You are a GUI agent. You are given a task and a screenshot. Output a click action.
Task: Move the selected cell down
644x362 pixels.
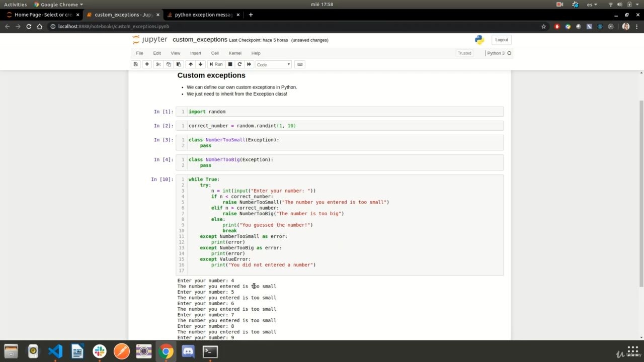[x=200, y=64]
